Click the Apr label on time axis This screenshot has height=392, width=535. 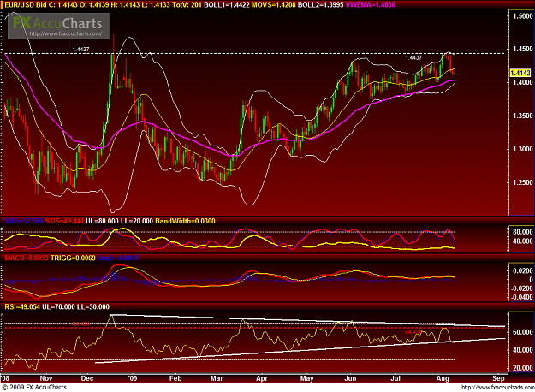pos(262,378)
